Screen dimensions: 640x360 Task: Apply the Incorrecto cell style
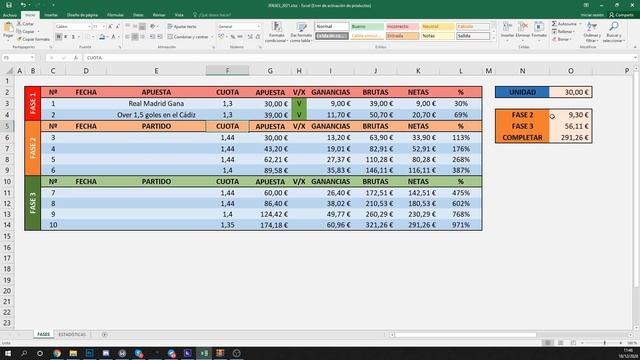click(x=402, y=27)
